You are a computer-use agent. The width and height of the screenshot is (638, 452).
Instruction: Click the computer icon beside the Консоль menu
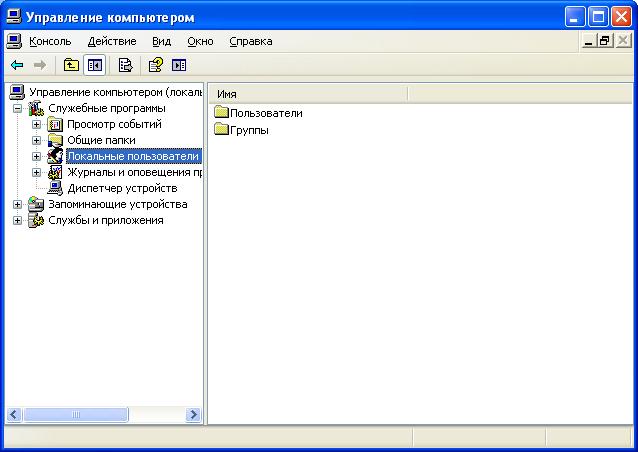pyautogui.click(x=14, y=41)
